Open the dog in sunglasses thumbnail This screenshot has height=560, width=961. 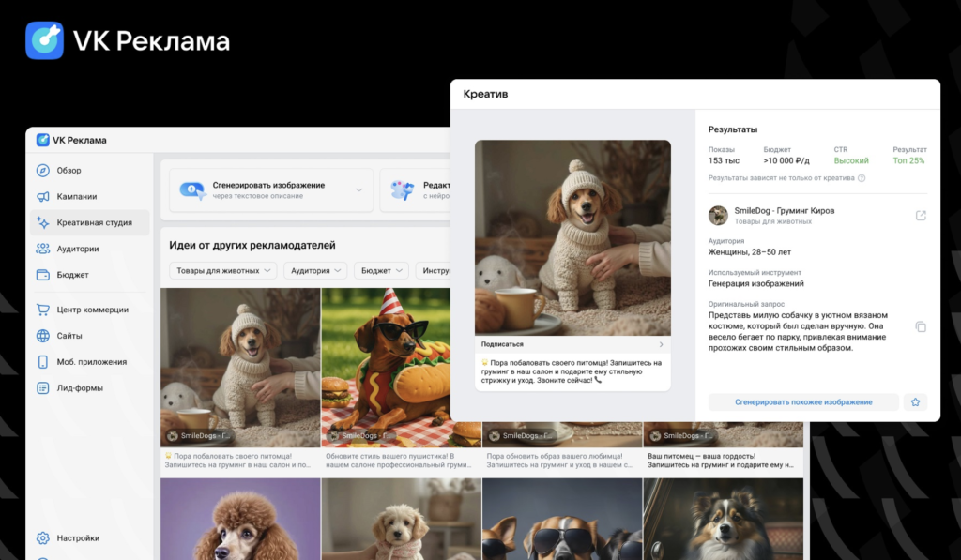point(562,519)
